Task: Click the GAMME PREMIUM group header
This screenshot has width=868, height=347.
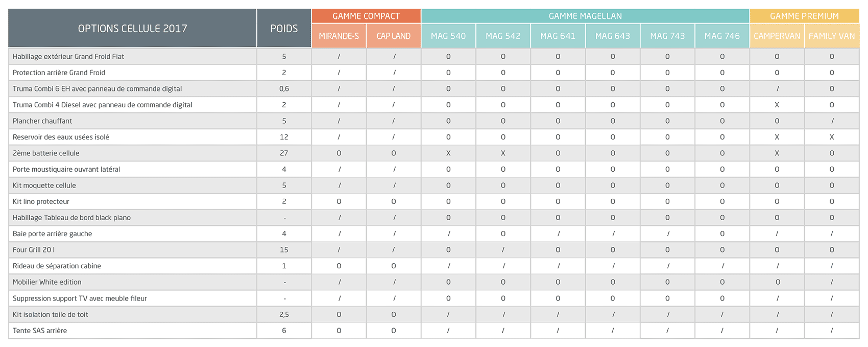Action: [x=804, y=16]
